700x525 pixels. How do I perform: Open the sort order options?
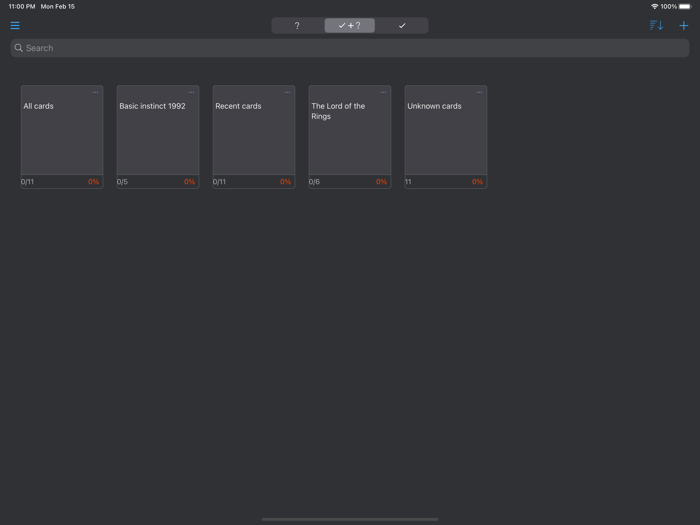pyautogui.click(x=656, y=26)
